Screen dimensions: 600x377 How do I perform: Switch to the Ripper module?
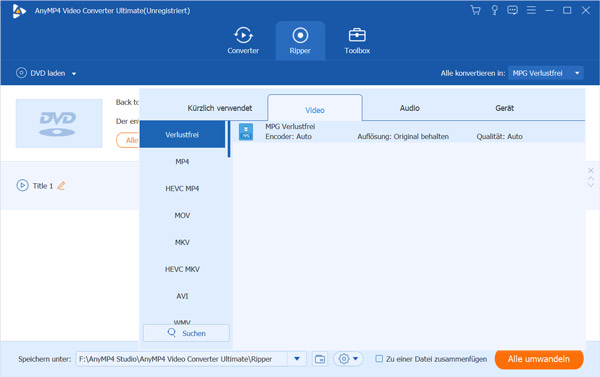(300, 41)
